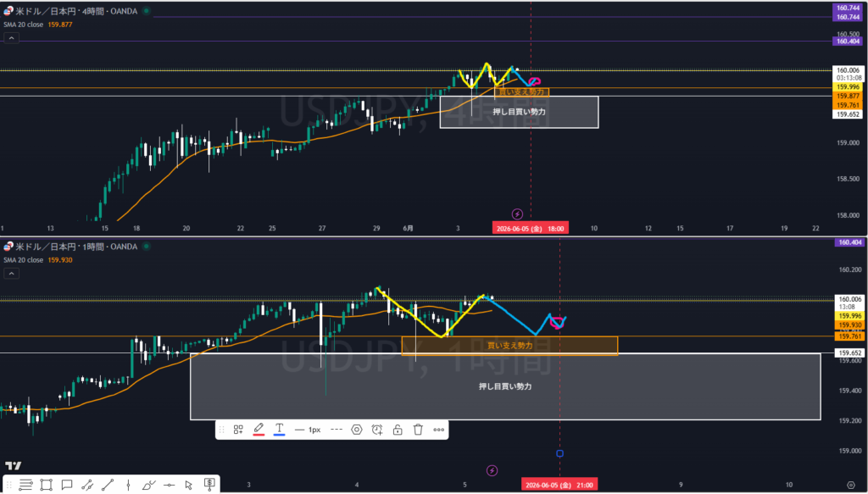Select the Horizontal line tool
This screenshot has width=868, height=494.
click(169, 486)
